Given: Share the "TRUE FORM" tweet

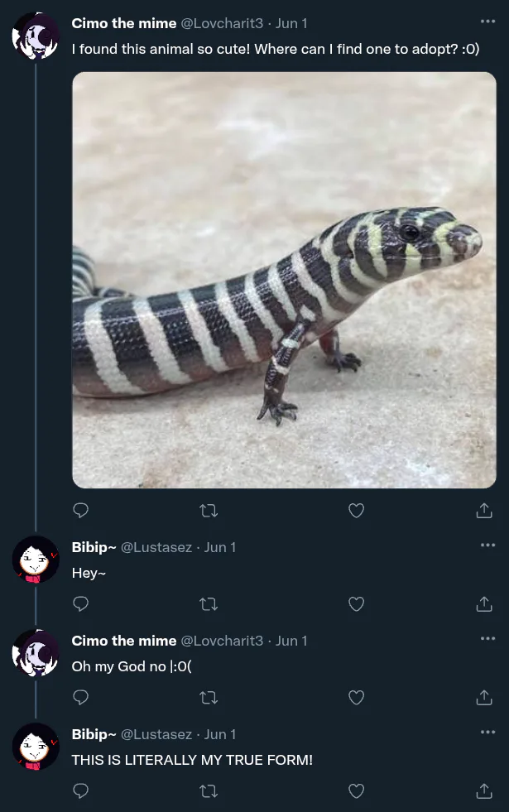Looking at the screenshot, I should click(484, 791).
